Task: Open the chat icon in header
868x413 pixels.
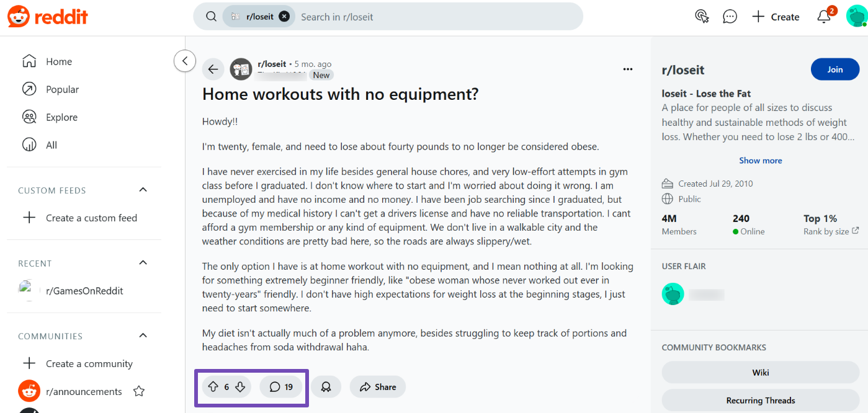Action: click(730, 17)
